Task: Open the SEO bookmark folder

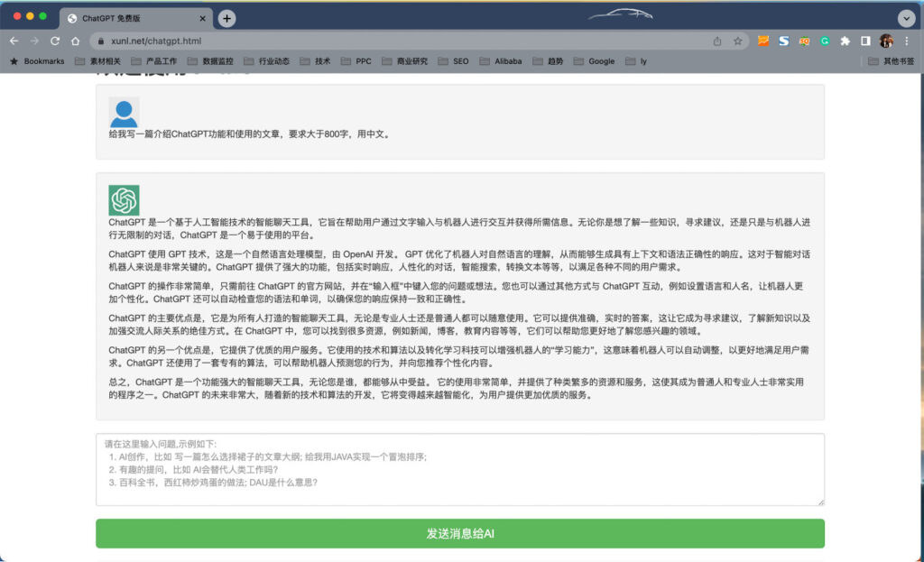Action: click(453, 61)
